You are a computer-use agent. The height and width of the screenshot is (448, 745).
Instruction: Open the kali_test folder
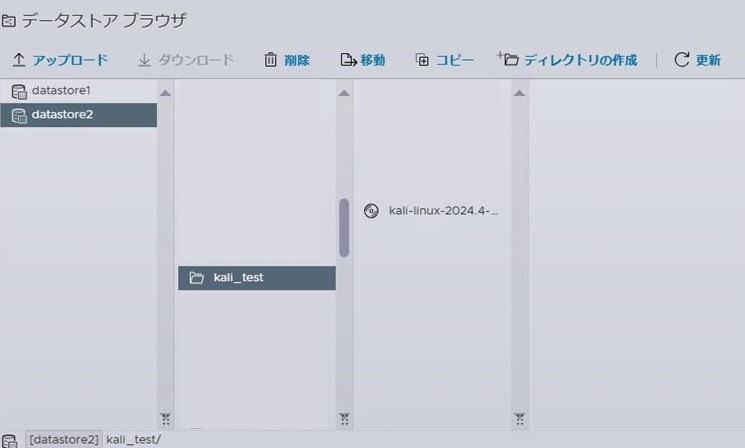tap(257, 278)
